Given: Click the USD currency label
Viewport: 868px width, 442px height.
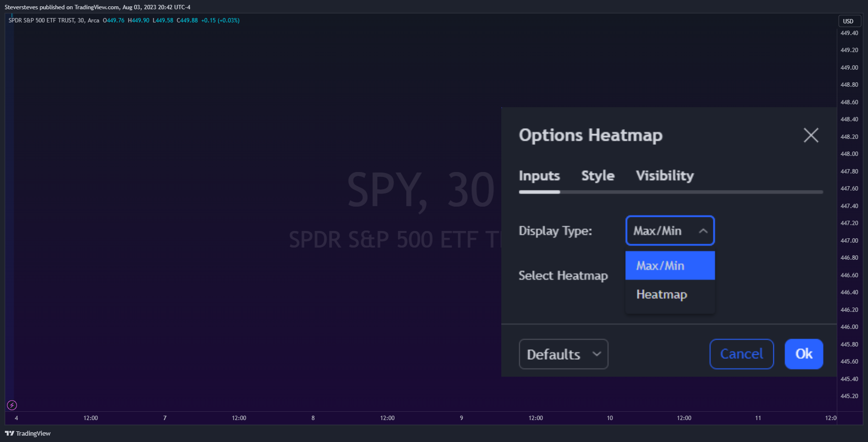Looking at the screenshot, I should pos(848,21).
